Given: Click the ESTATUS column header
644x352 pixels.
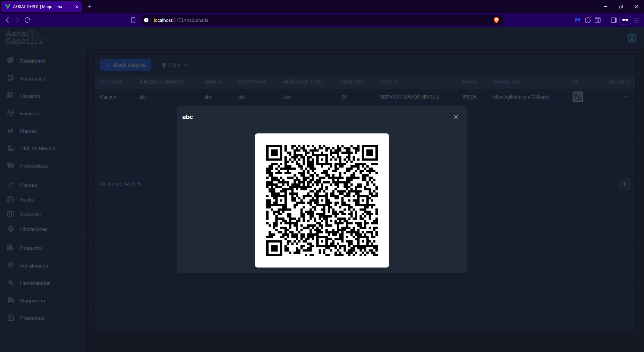Looking at the screenshot, I should [389, 82].
